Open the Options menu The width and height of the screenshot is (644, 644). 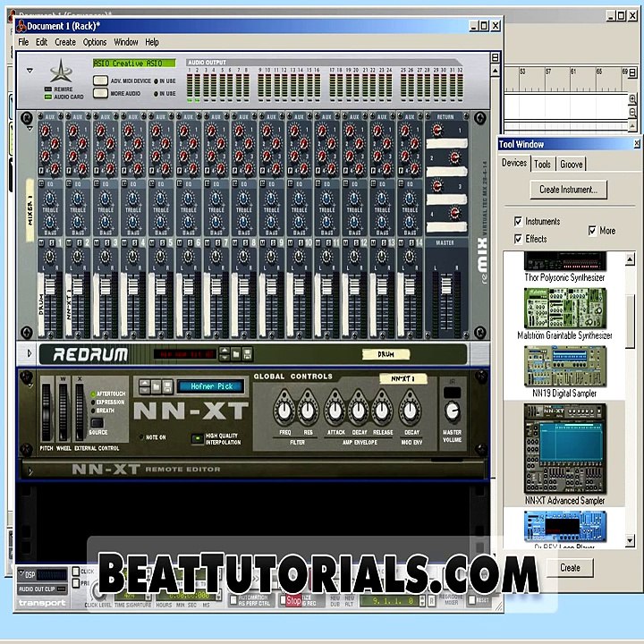(95, 42)
